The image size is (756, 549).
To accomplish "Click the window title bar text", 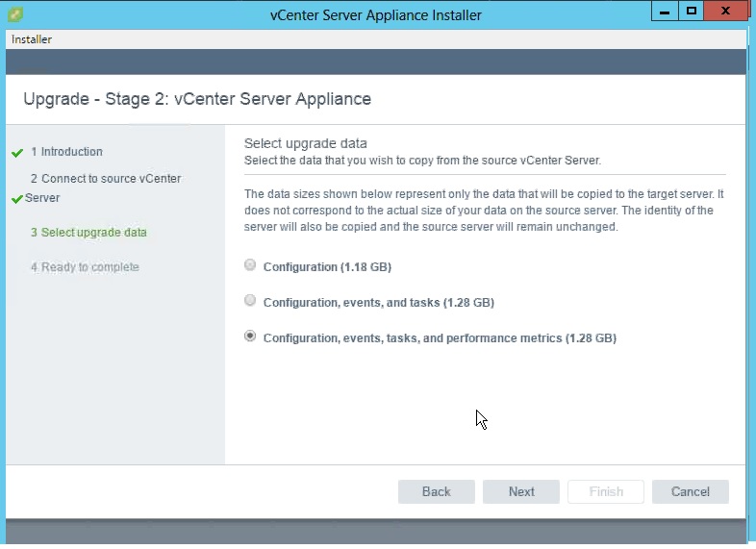I will point(377,14).
